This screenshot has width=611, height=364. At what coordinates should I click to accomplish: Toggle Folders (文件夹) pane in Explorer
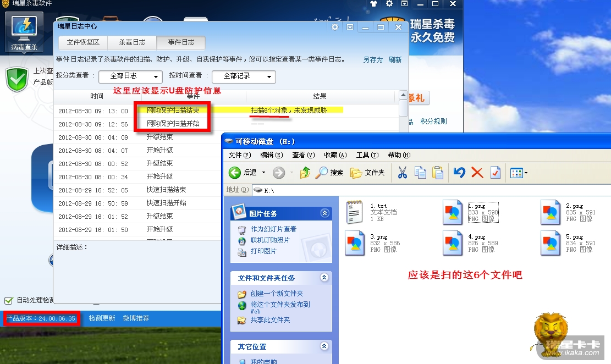pos(367,172)
